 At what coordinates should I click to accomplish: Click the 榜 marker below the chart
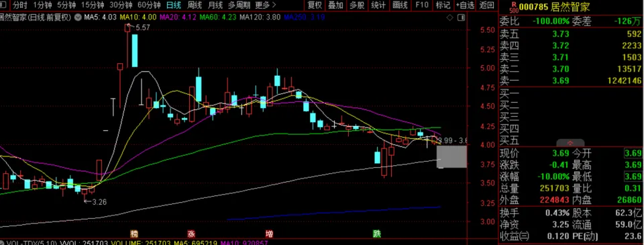(x=134, y=234)
